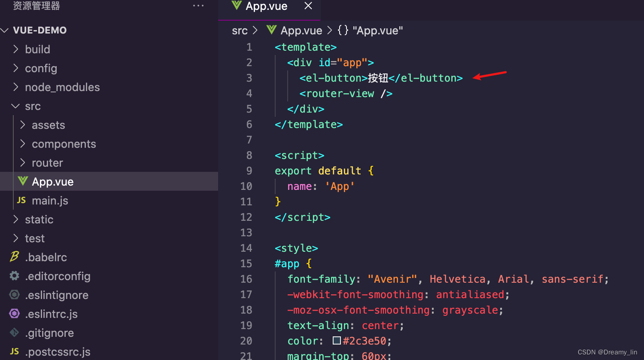Click "export default" on line 9
644x360 pixels.
click(318, 171)
